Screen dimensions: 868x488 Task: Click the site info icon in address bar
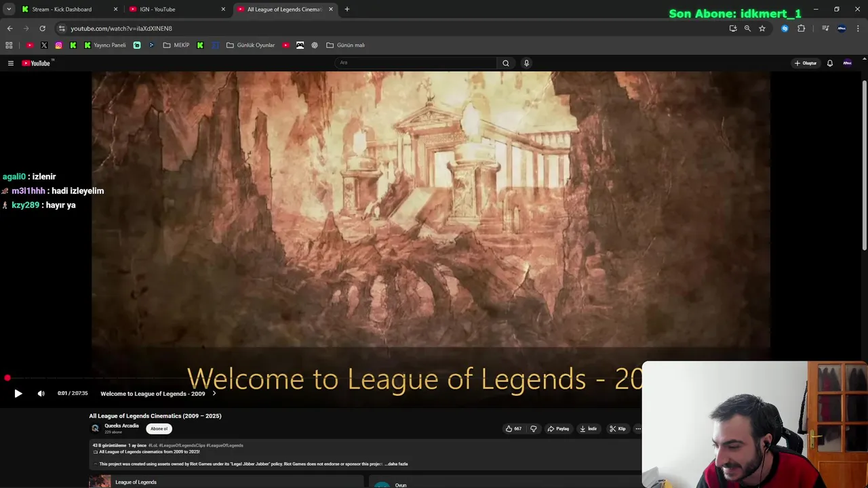[x=62, y=28]
